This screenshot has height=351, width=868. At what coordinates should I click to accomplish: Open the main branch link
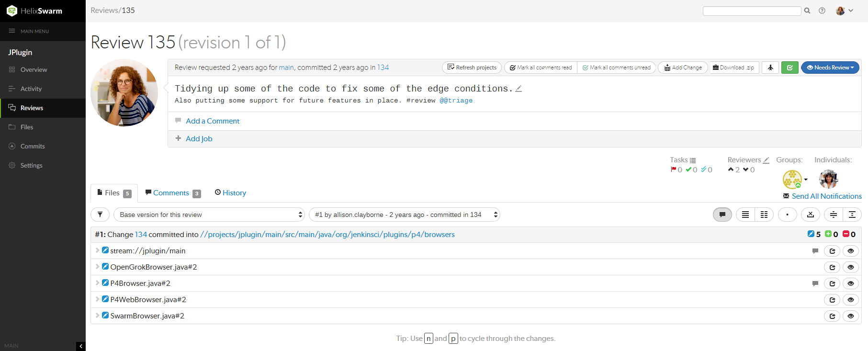click(x=286, y=68)
